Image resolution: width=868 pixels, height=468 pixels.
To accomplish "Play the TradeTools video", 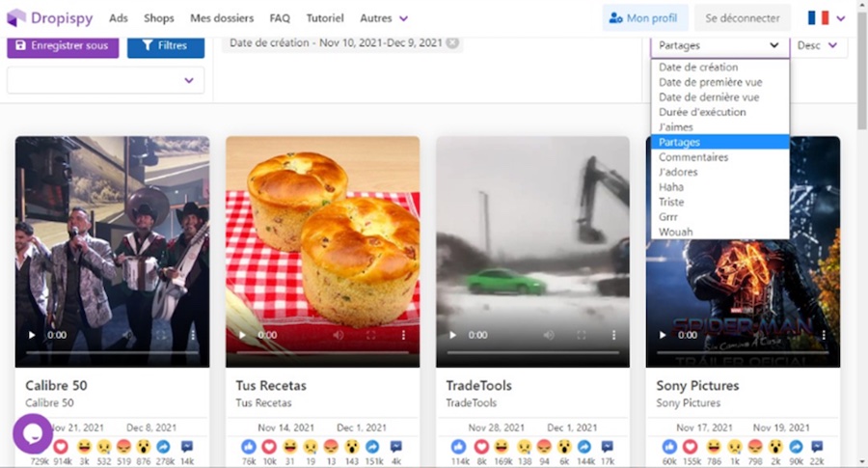I will (453, 335).
